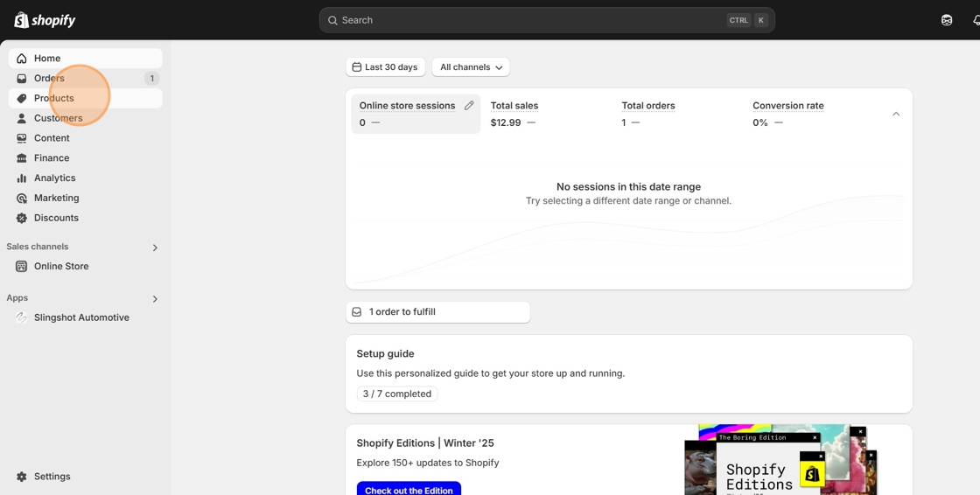Close The Boring Edition window with its x

[x=815, y=437]
